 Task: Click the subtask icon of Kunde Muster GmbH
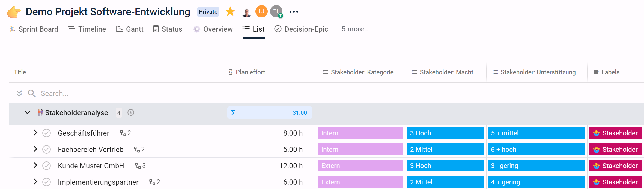(138, 166)
